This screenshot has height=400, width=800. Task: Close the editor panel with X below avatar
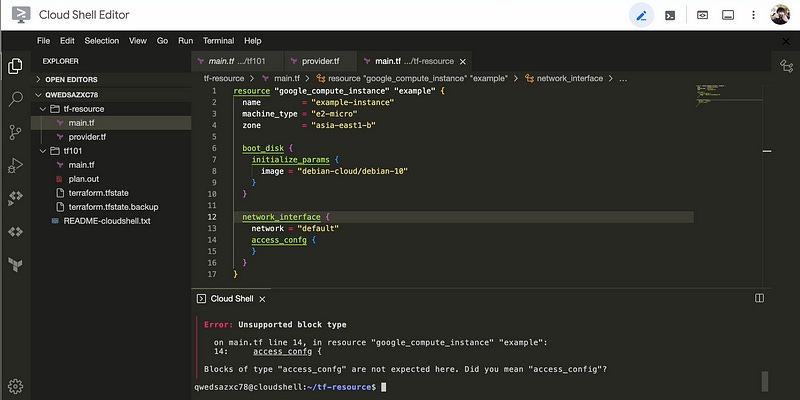[x=786, y=41]
